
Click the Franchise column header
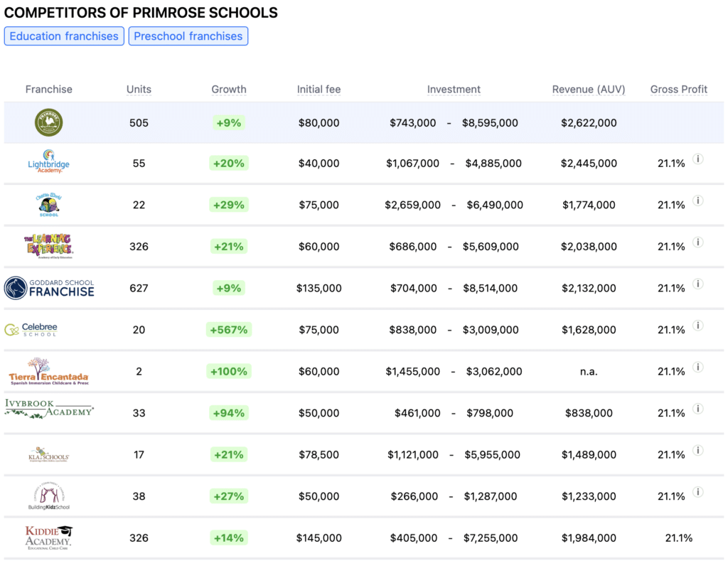coord(49,89)
